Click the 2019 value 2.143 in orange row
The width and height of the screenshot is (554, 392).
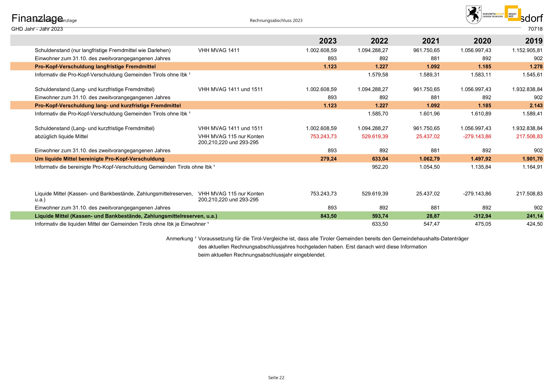tap(536, 106)
